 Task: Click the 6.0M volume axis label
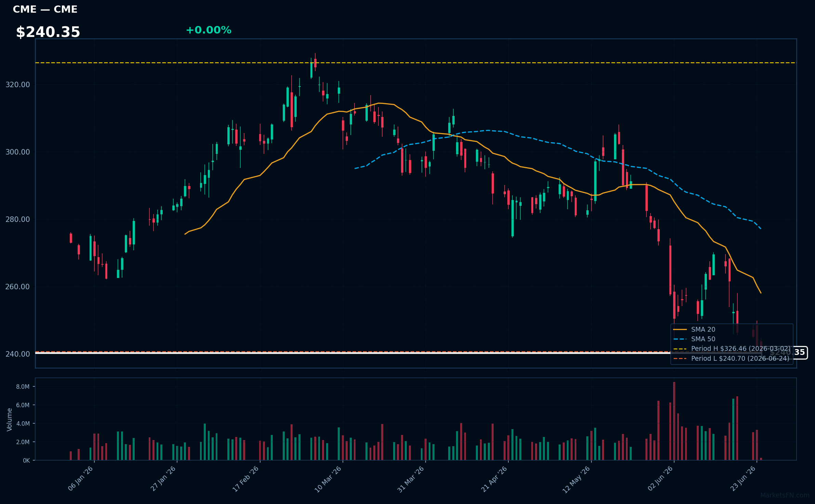pos(23,405)
